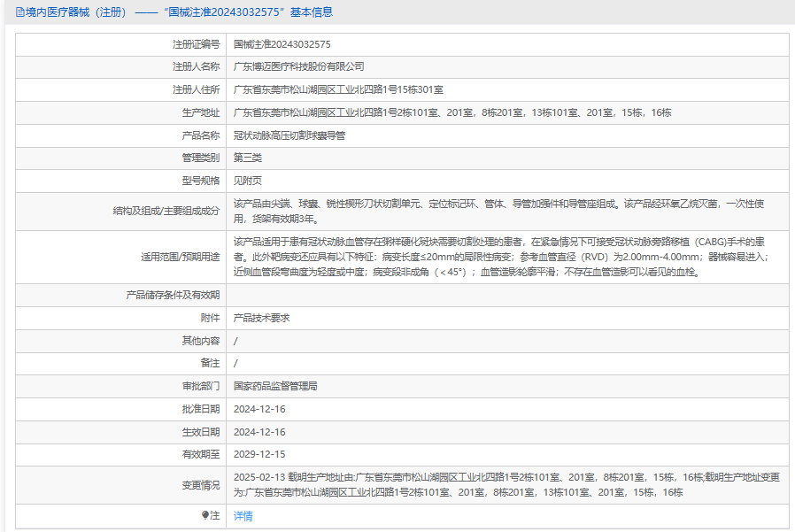Click the 生产地址 address value
Viewport: 795px width, 532px height.
coord(452,112)
